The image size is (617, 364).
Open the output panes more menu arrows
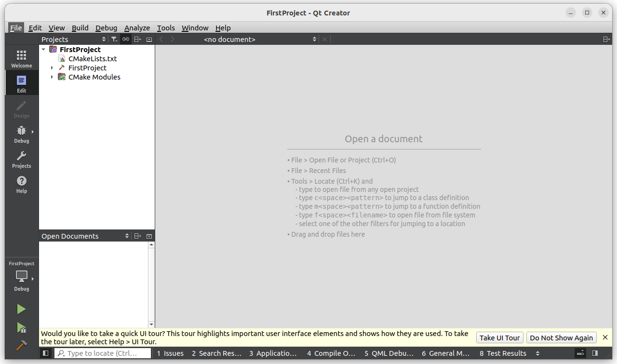click(538, 353)
